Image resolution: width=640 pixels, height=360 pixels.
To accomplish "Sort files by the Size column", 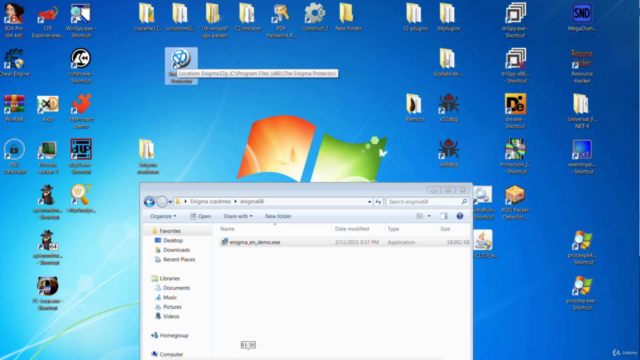I will tap(445, 229).
